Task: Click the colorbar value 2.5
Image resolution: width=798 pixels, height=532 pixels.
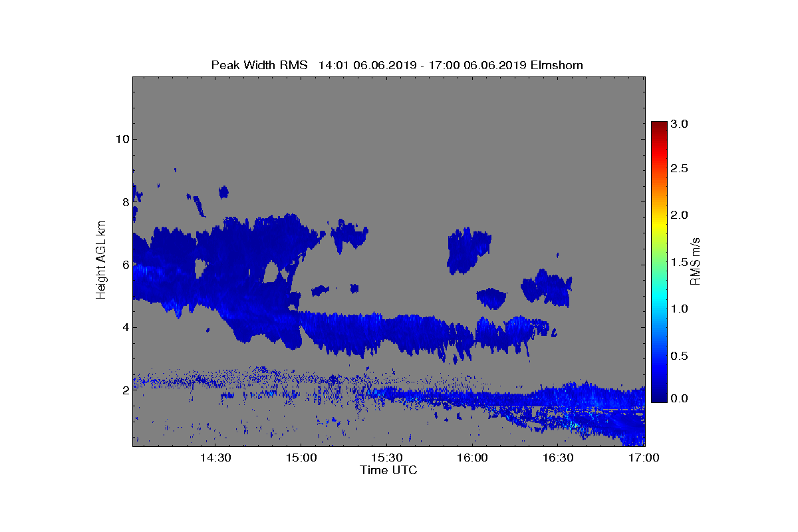Action: pyautogui.click(x=680, y=169)
